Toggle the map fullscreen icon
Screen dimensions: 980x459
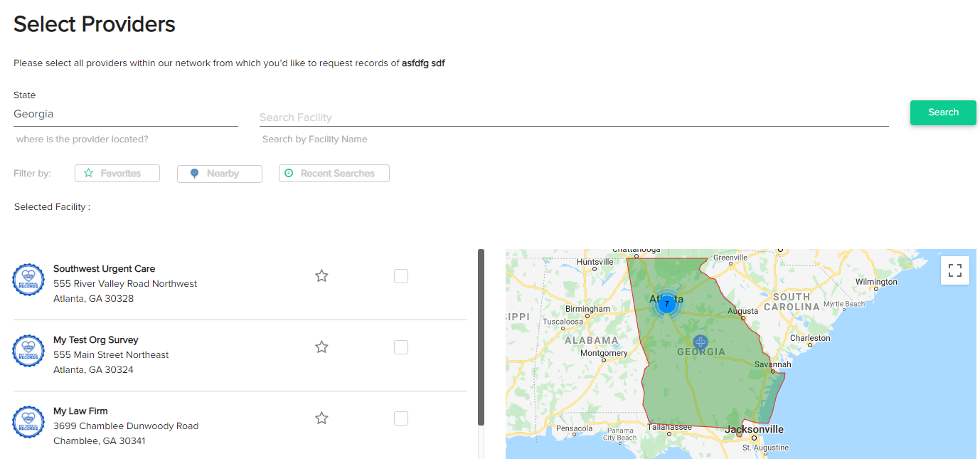(955, 270)
